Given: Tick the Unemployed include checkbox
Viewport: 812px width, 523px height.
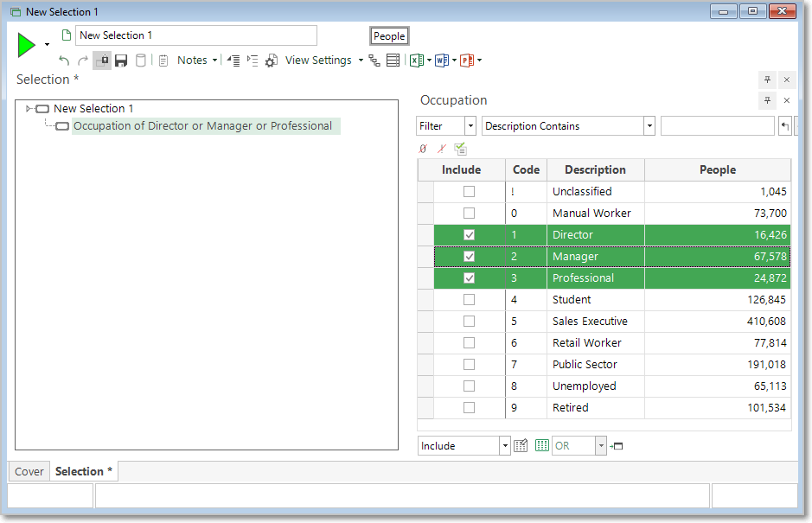Looking at the screenshot, I should tap(470, 386).
